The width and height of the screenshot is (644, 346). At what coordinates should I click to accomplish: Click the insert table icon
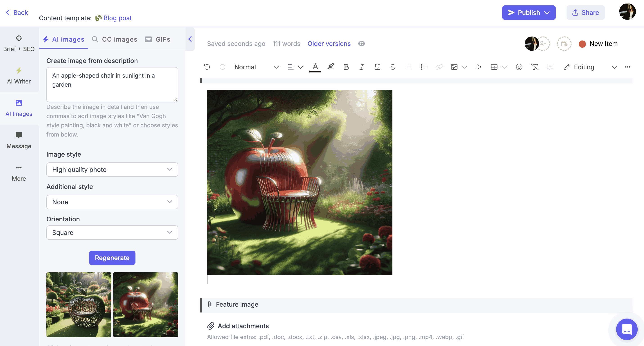click(494, 67)
